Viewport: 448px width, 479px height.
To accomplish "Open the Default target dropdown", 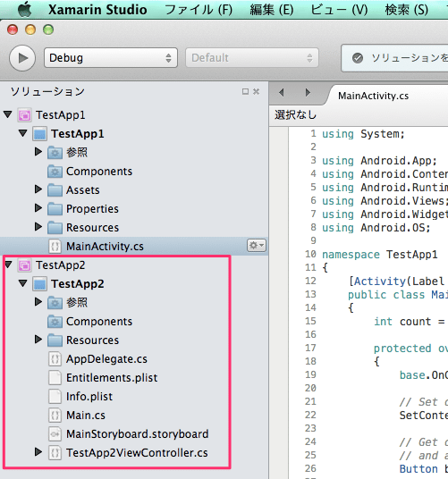I will [x=252, y=58].
